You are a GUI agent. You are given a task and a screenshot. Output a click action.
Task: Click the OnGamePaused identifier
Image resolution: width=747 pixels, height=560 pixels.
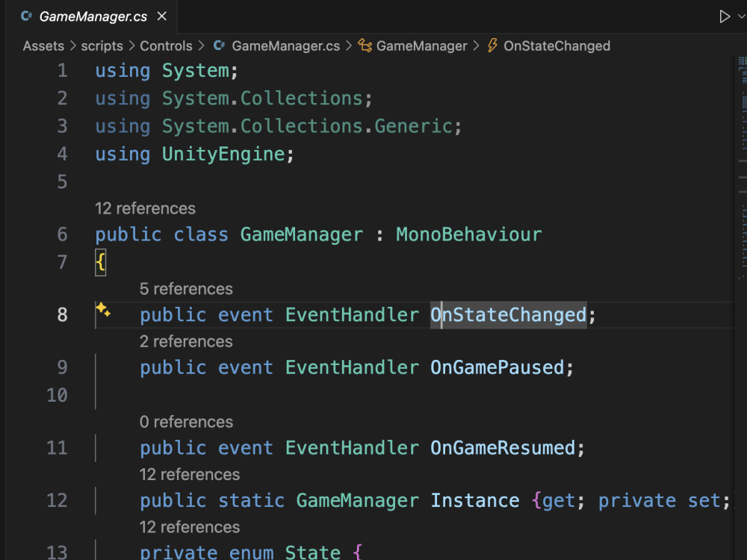498,367
